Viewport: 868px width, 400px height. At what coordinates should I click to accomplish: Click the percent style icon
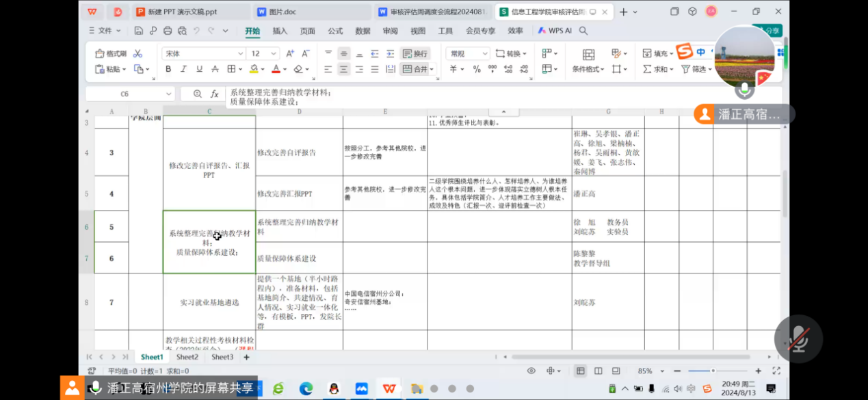(x=477, y=69)
